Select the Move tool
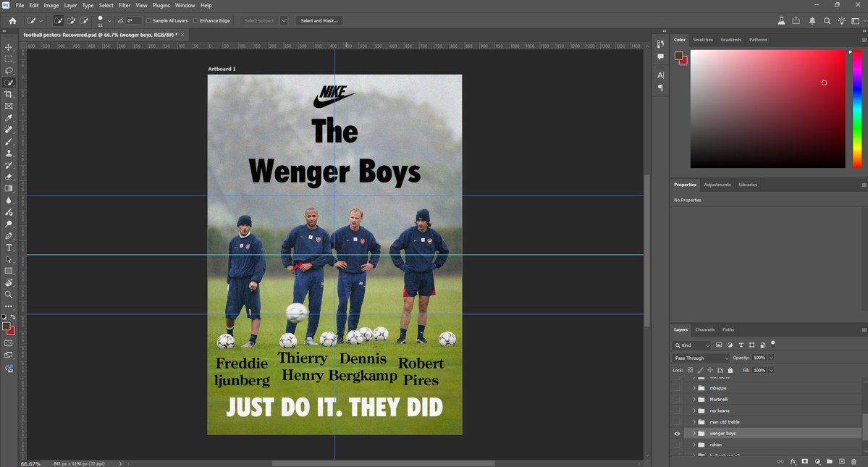 (8, 48)
